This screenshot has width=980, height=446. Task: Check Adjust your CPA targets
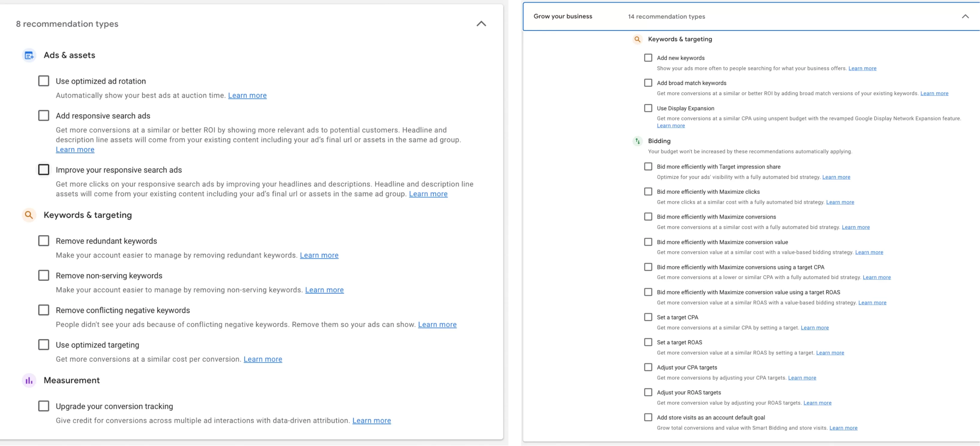pyautogui.click(x=648, y=367)
